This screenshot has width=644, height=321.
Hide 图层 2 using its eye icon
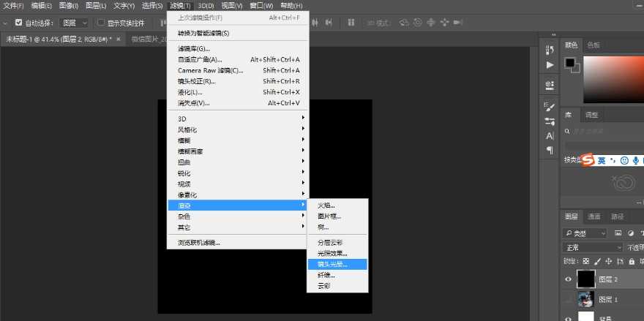569,279
